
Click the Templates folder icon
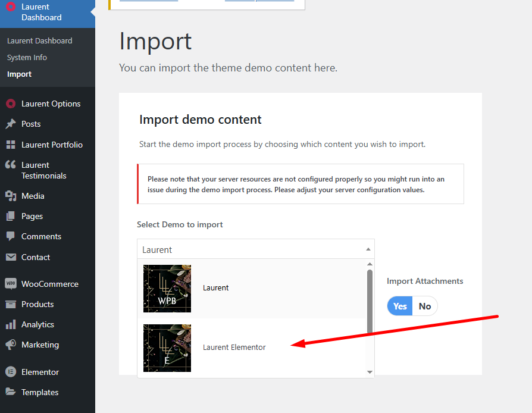11,392
